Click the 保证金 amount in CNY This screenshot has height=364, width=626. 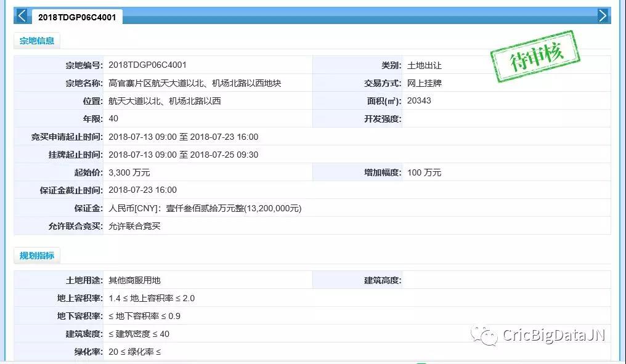pos(205,208)
